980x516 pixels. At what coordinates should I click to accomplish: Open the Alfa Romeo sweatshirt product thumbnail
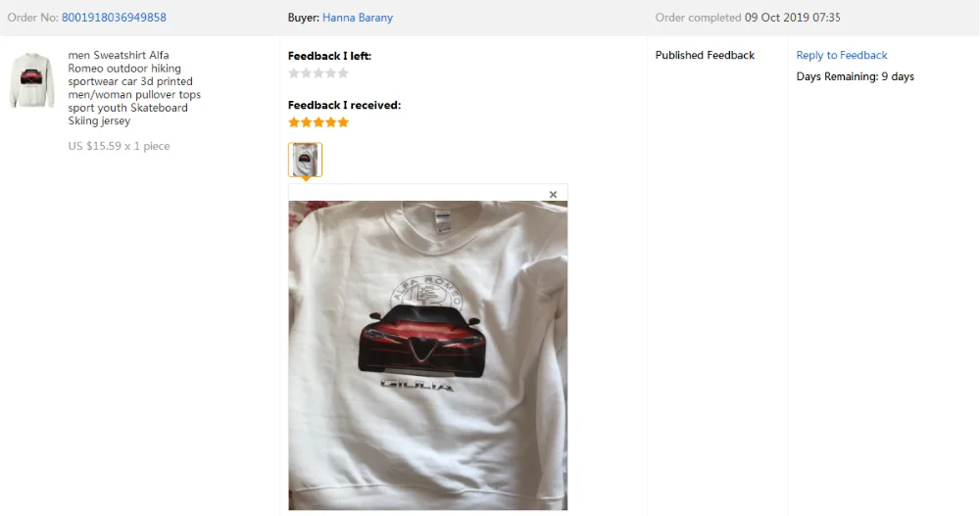click(32, 80)
